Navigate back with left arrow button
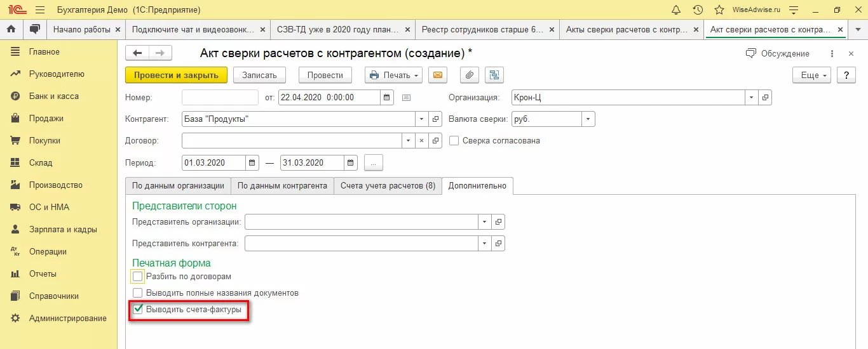This screenshot has height=349, width=868. point(138,53)
